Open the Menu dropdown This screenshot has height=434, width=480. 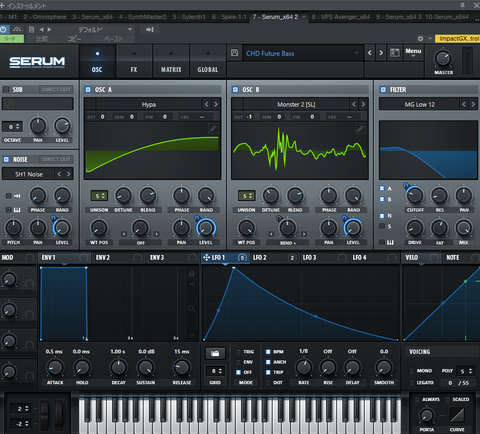click(413, 53)
